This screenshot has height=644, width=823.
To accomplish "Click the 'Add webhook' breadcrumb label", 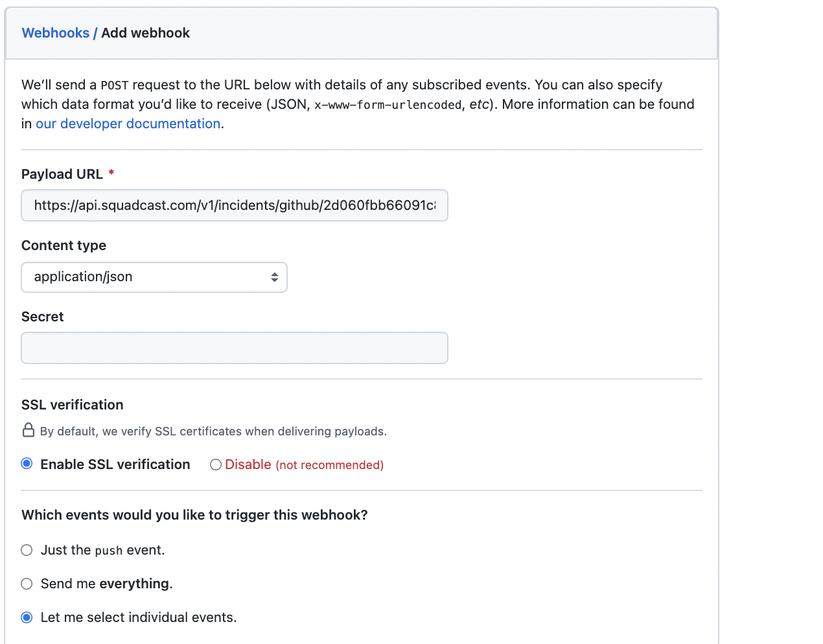I will coord(145,32).
